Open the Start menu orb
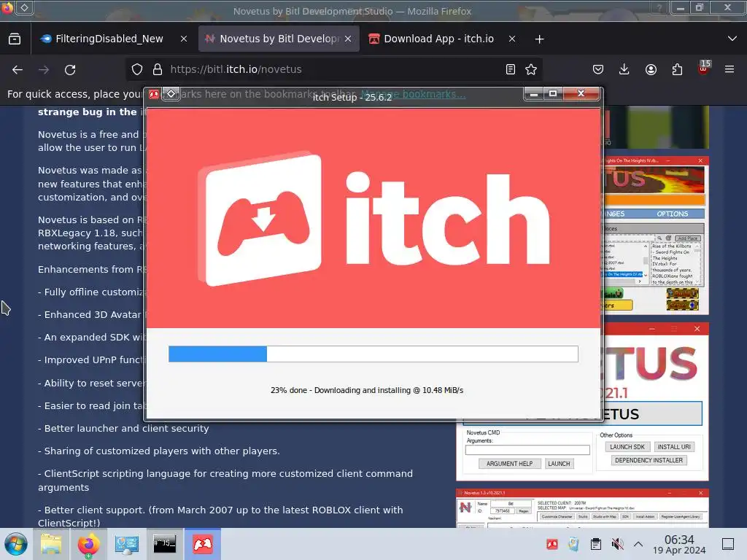747x560 pixels. tap(15, 544)
